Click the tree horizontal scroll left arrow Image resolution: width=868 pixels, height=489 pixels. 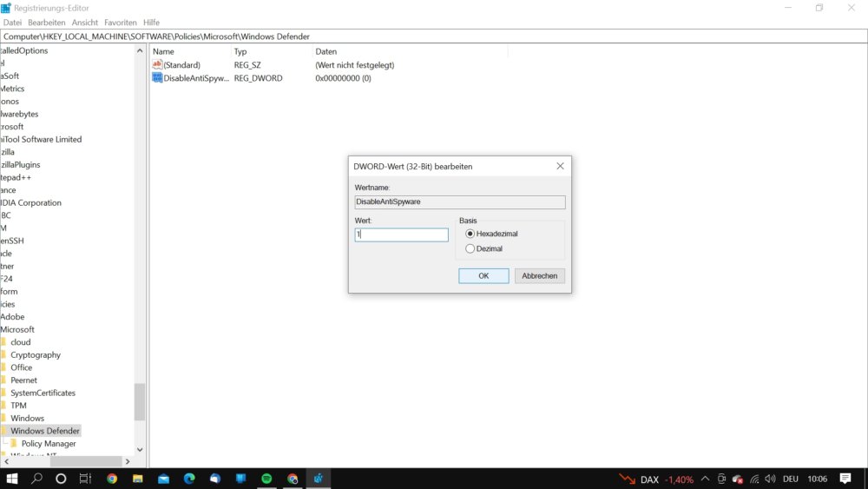coord(6,461)
